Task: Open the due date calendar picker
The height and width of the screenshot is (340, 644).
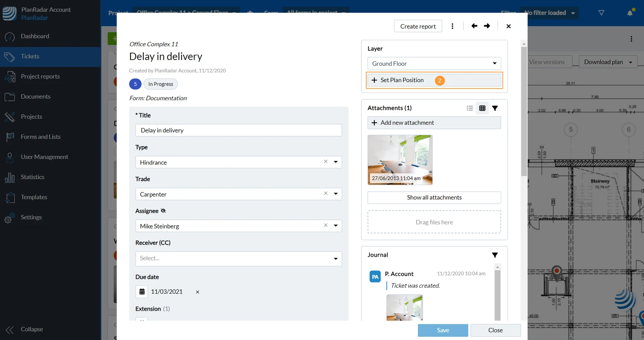Action: click(x=142, y=292)
